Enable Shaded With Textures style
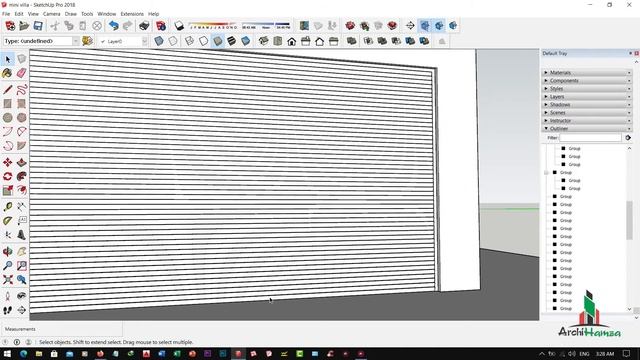Viewport: 640px width, 360px height. (x=231, y=41)
